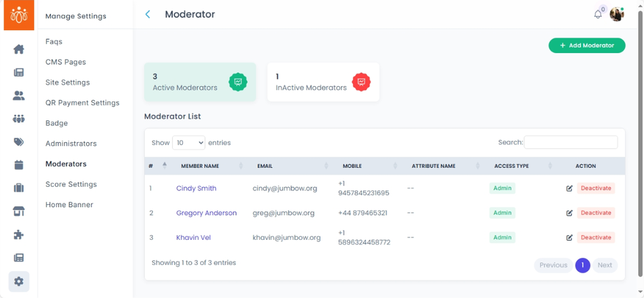Select the puzzle piece icon in the sidebar
644x298 pixels.
click(x=19, y=235)
